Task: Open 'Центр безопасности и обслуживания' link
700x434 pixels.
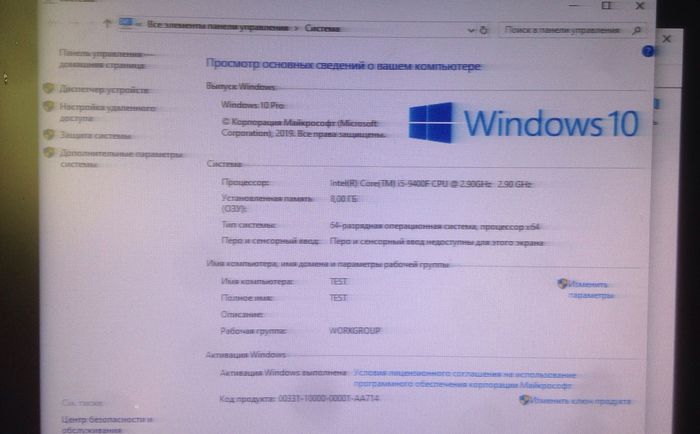Action: tap(107, 425)
